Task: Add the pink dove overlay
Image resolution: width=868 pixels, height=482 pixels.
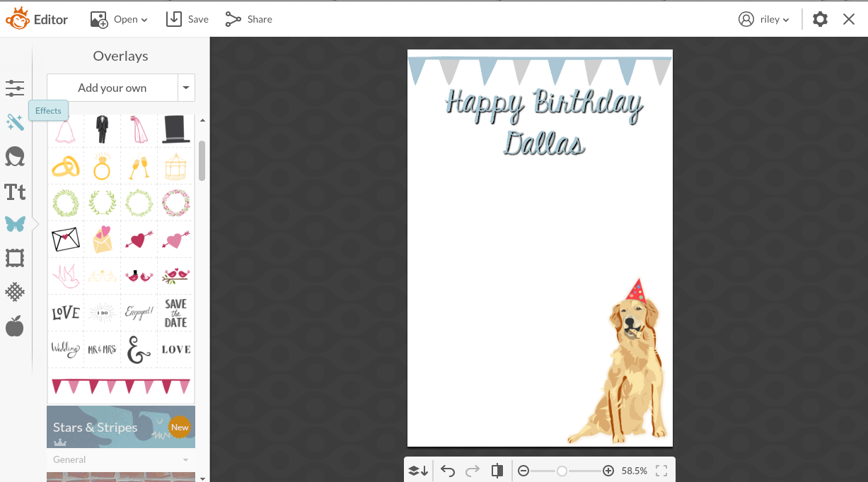Action: click(x=65, y=276)
